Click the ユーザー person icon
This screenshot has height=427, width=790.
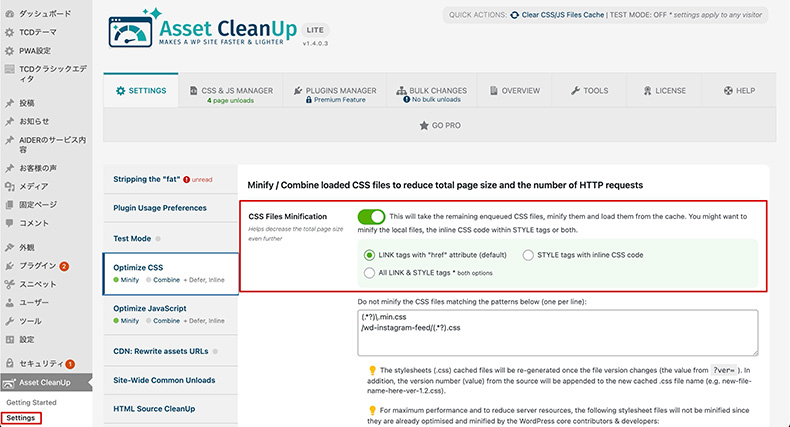(10, 303)
